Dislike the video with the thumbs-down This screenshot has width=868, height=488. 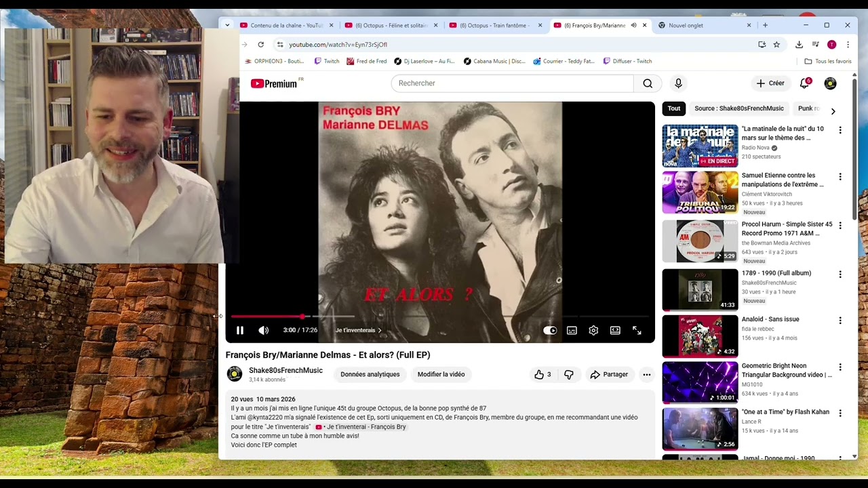[x=569, y=374]
